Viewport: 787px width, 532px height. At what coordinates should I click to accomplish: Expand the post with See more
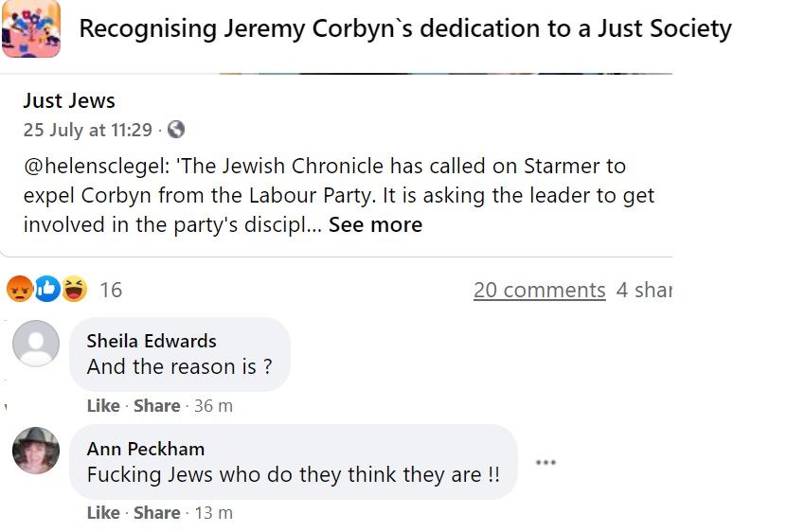(x=375, y=224)
